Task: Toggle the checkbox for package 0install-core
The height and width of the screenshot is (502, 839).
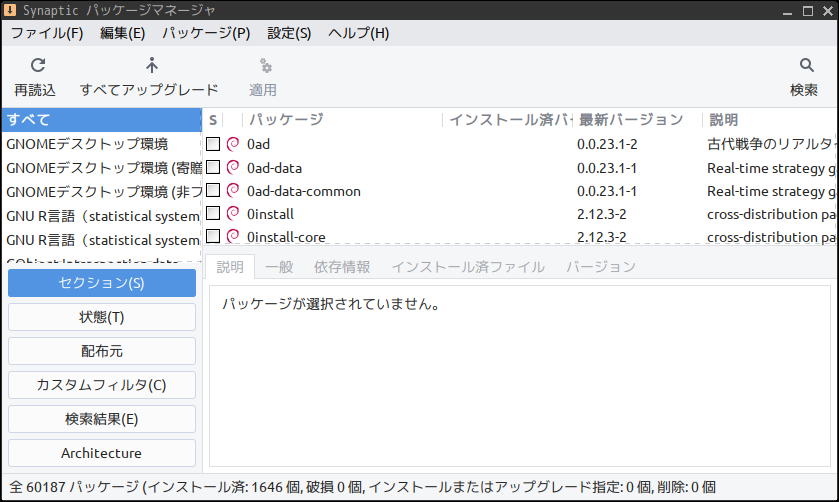Action: [213, 236]
